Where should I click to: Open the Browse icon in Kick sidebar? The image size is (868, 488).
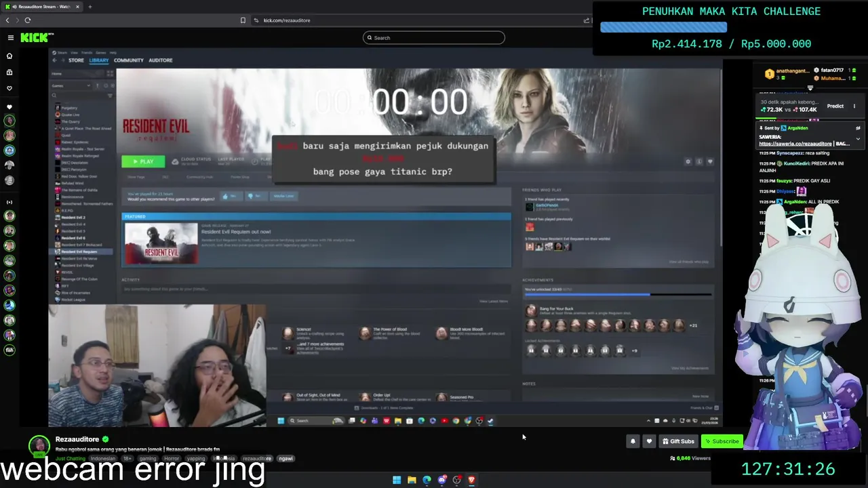pos(9,72)
